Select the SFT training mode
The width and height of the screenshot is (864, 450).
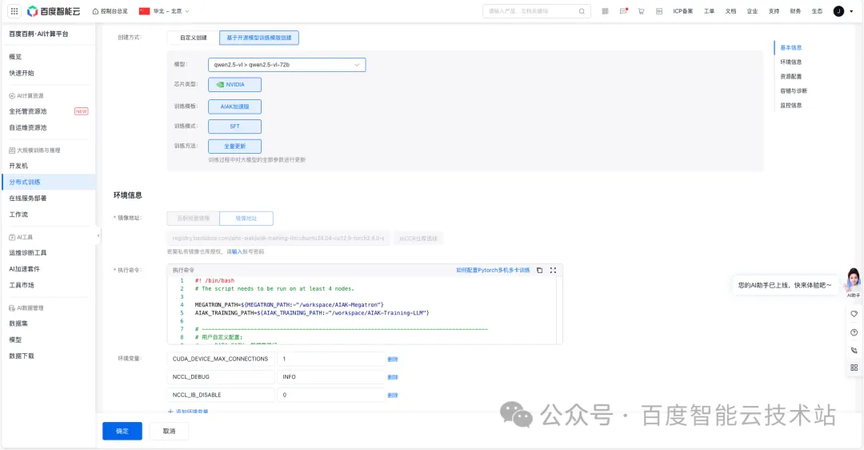click(235, 126)
